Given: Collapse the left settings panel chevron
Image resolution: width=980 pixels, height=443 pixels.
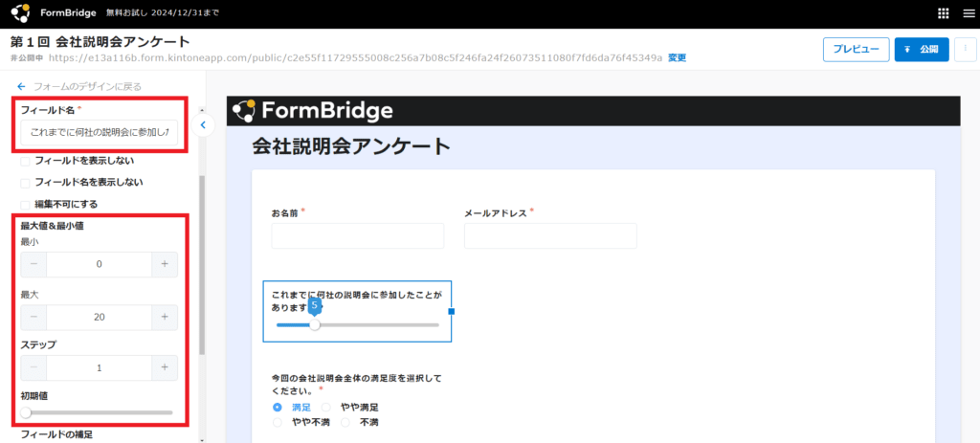Looking at the screenshot, I should pos(203,124).
